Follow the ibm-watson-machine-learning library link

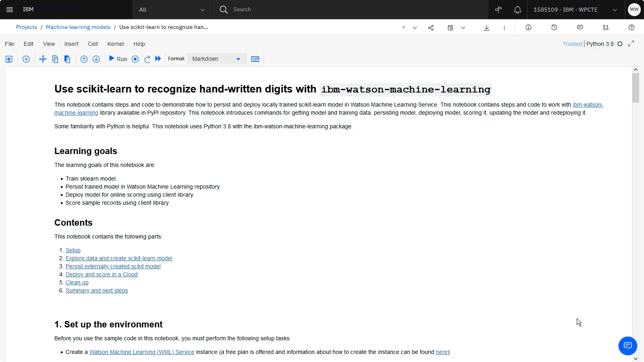588,105
